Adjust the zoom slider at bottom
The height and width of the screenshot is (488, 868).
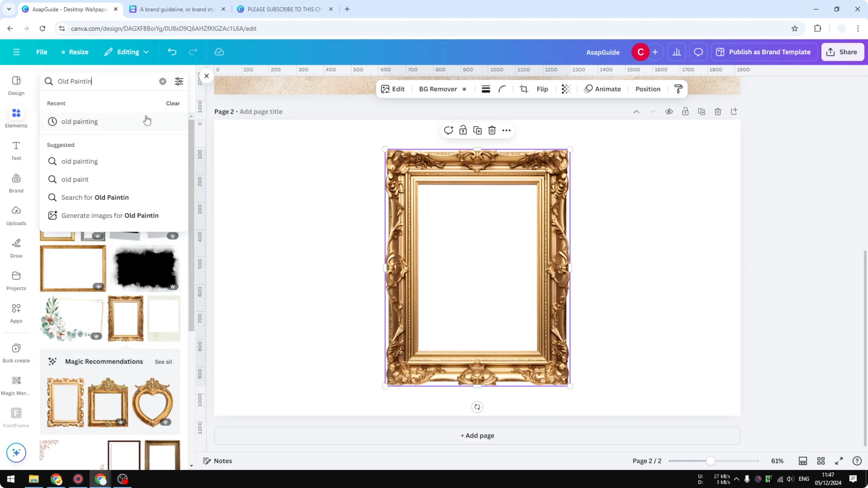tap(711, 461)
